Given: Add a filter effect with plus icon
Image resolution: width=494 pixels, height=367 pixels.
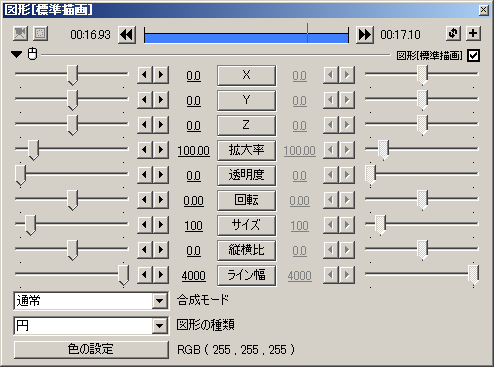Looking at the screenshot, I should click(473, 33).
